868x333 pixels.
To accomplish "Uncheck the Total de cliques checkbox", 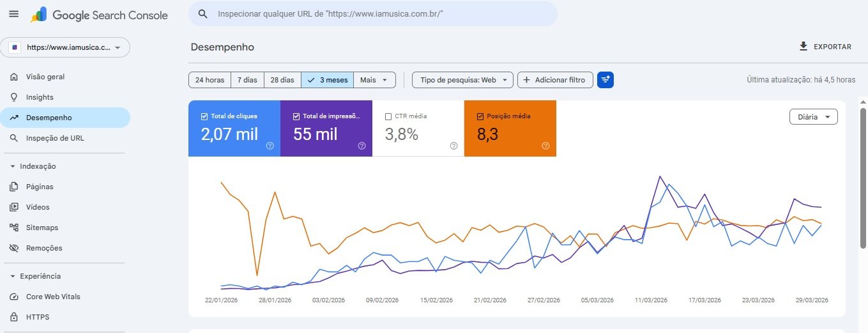I will tap(204, 116).
